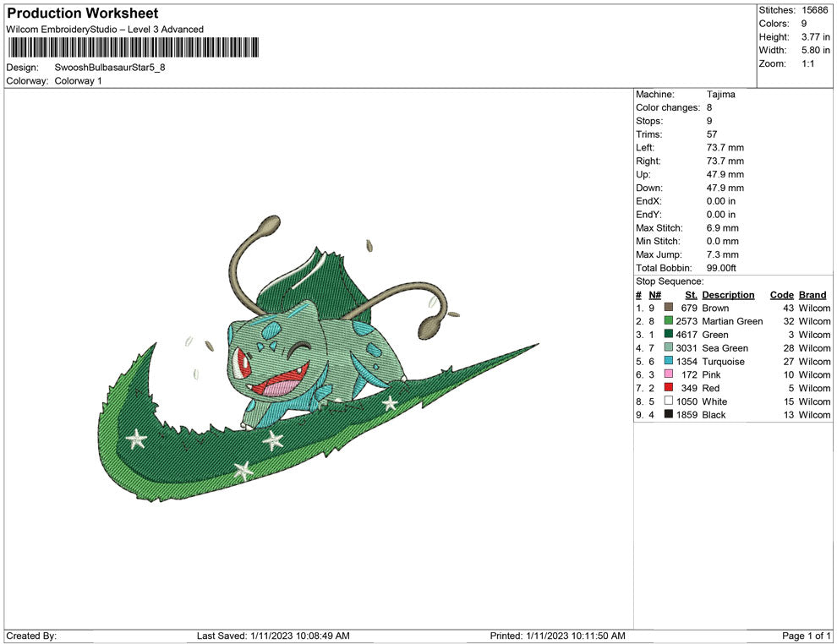
Task: Click the Created By label
Action: [31, 636]
